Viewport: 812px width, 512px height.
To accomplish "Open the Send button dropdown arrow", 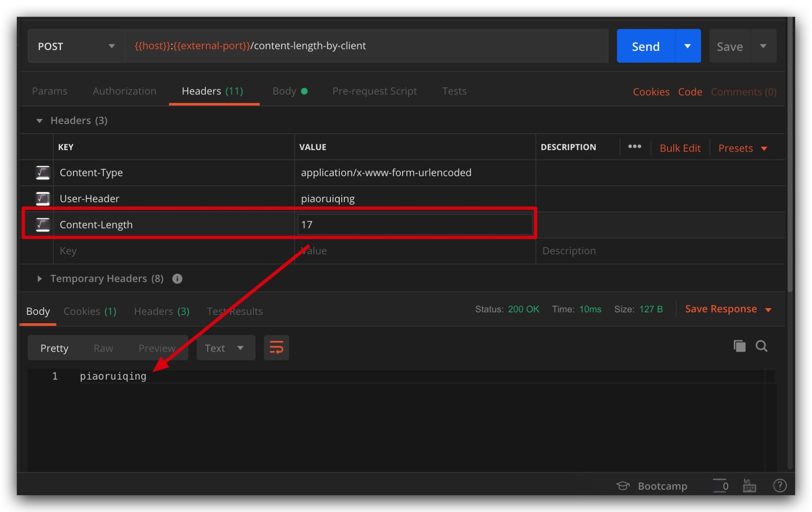I will pyautogui.click(x=688, y=46).
